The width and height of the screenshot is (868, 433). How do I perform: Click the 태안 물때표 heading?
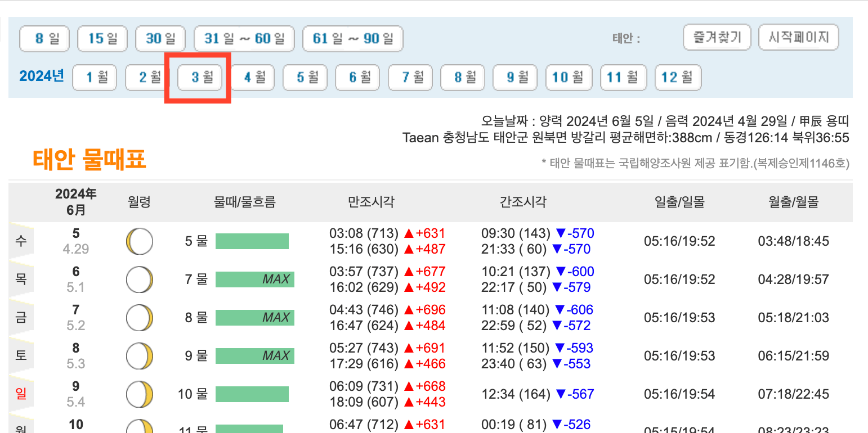tap(90, 161)
